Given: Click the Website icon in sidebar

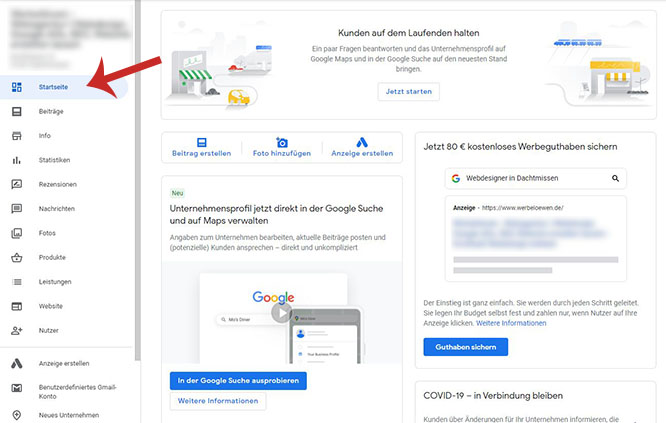Looking at the screenshot, I should pyautogui.click(x=17, y=306).
